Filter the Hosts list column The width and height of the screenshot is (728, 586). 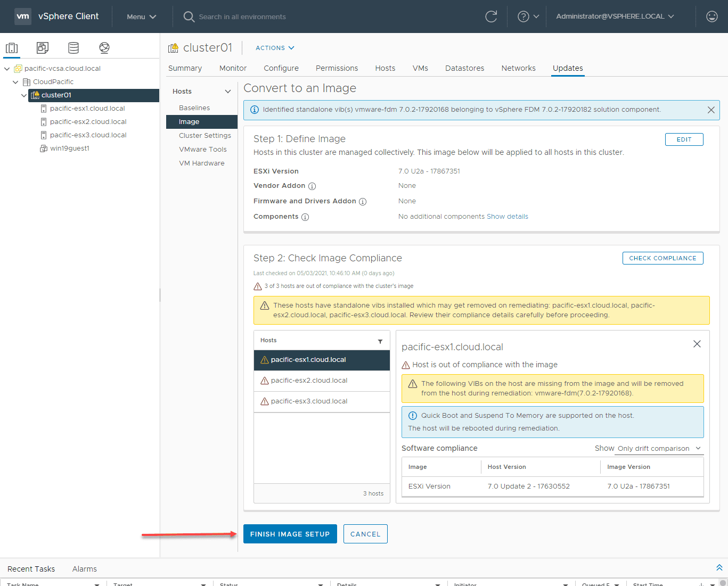tap(380, 341)
